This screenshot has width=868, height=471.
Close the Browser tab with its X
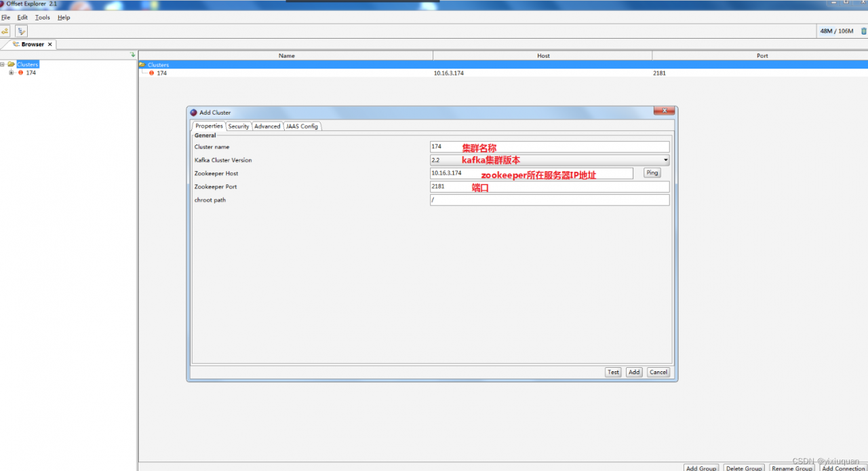[50, 44]
